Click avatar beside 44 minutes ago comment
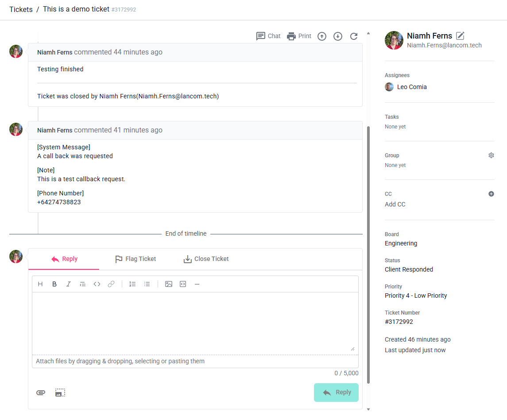This screenshot has height=420, width=507. [16, 51]
